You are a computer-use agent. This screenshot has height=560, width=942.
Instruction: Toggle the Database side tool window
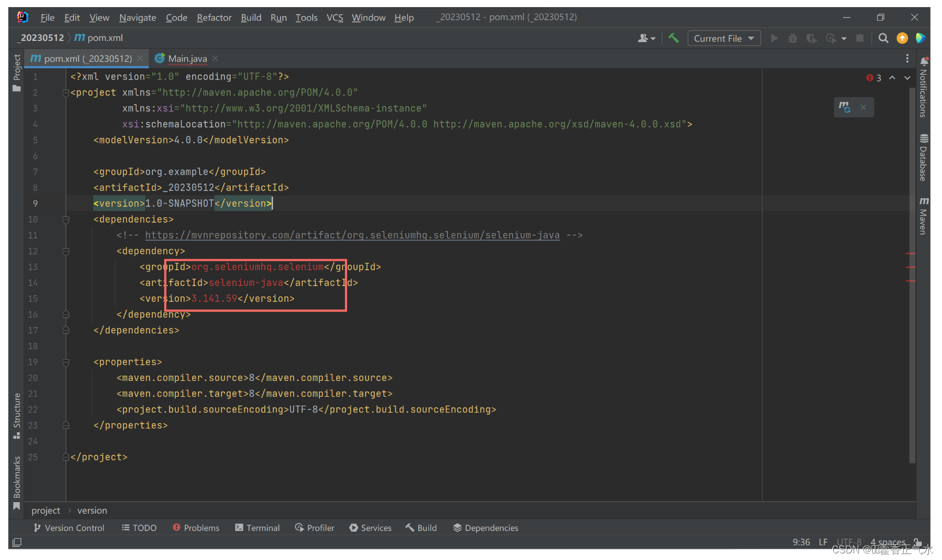[x=923, y=158]
